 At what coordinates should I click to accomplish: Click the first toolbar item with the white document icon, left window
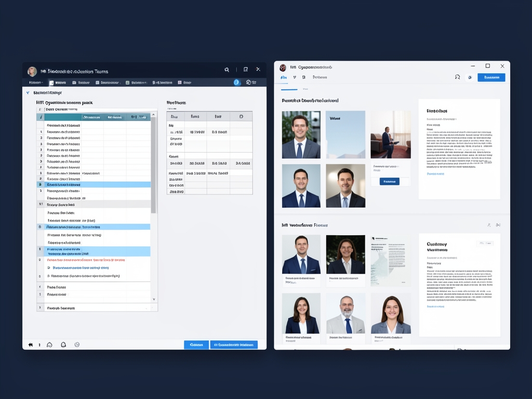(x=58, y=83)
